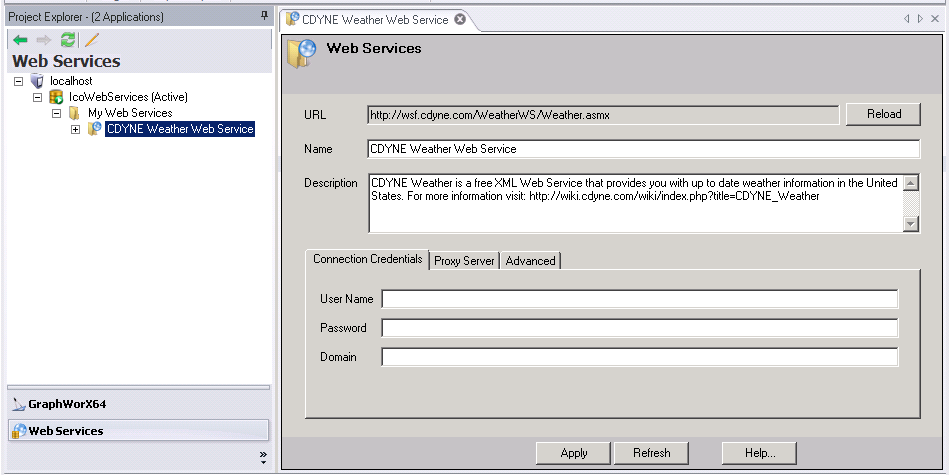Click the pencil edit icon in explorer toolbar
950x475 pixels.
(92, 40)
